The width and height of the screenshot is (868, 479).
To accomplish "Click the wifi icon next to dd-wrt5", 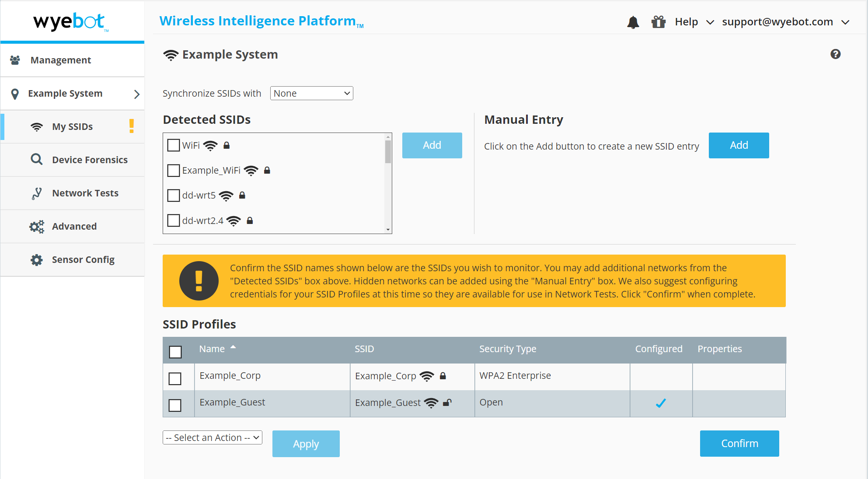I will pyautogui.click(x=226, y=196).
